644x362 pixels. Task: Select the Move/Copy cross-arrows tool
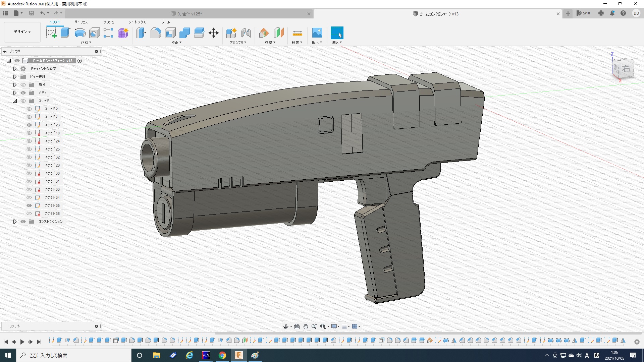[x=213, y=33]
